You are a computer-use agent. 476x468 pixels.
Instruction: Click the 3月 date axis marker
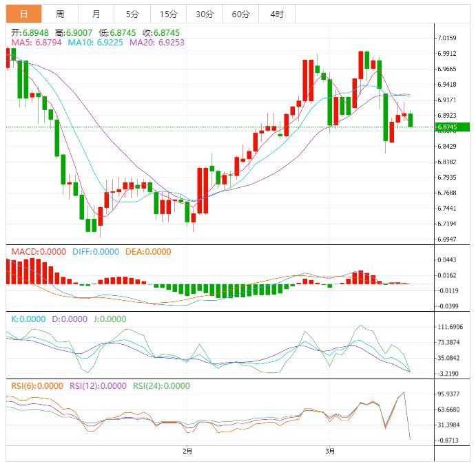(330, 451)
